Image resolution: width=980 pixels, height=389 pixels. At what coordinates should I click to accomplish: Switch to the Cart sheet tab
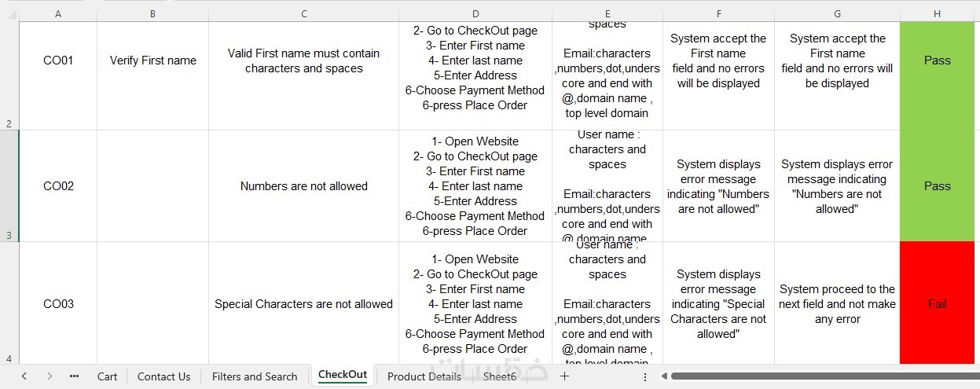[108, 376]
